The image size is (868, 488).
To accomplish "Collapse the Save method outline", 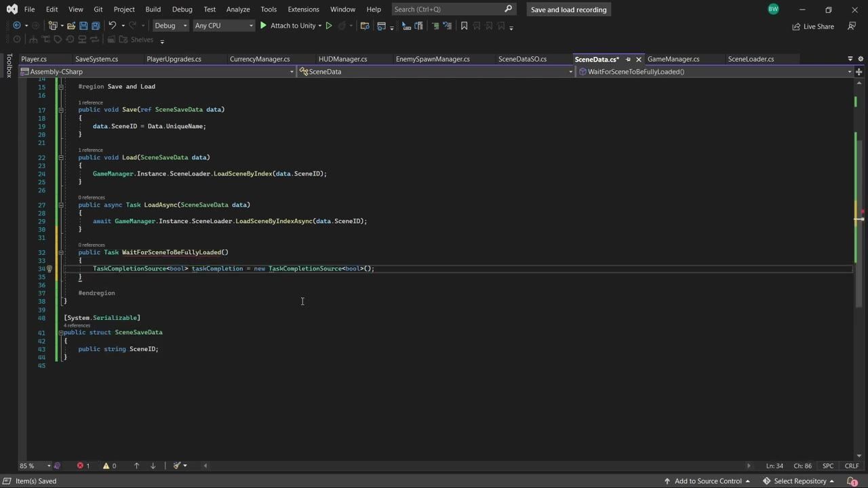I will tap(61, 109).
